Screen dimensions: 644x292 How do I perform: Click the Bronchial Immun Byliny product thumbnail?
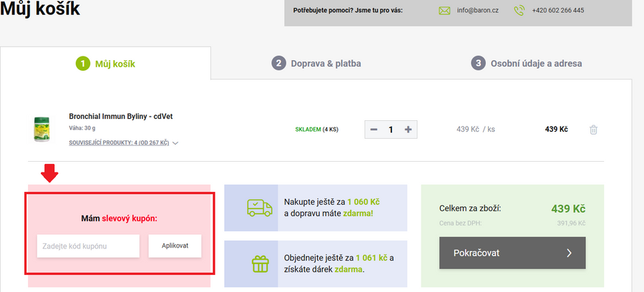tap(44, 129)
